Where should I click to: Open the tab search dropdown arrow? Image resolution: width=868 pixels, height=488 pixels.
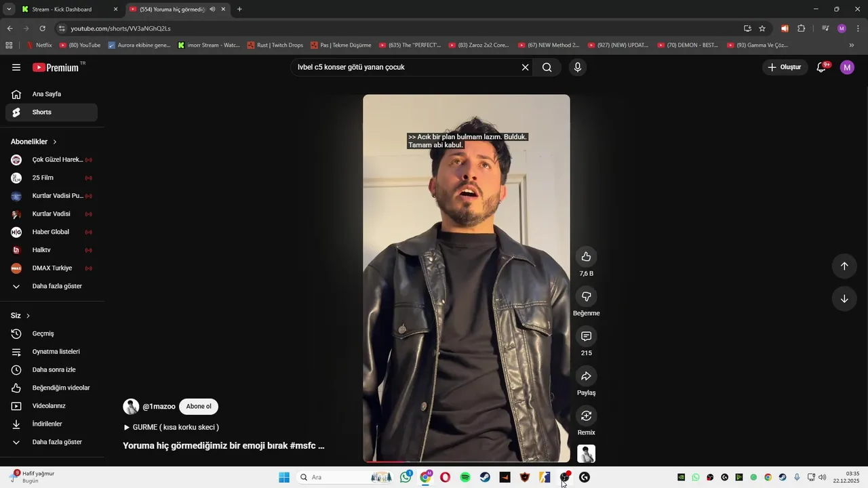pyautogui.click(x=9, y=9)
